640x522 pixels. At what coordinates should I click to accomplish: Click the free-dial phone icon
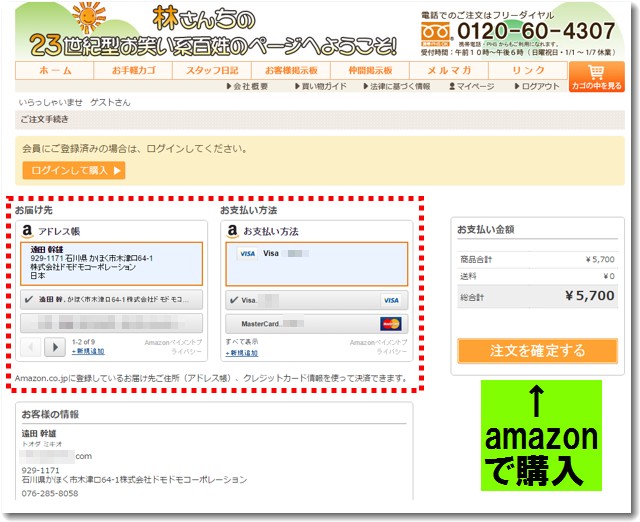coord(436,34)
